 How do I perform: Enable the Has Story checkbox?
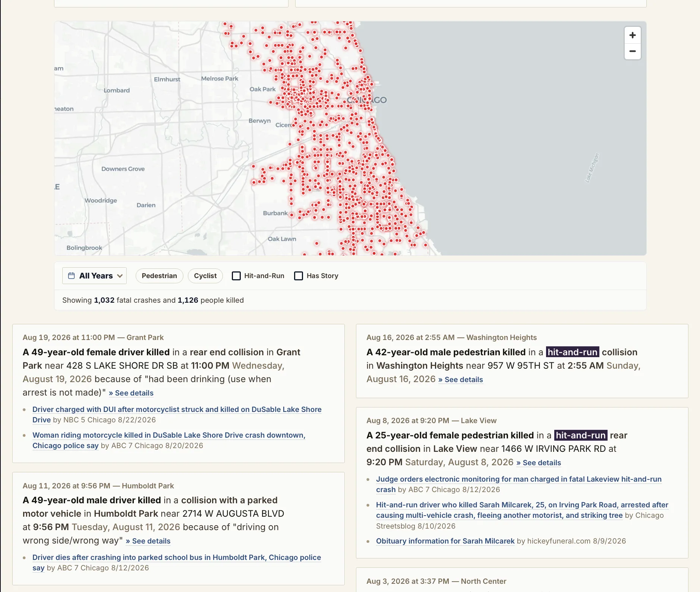click(299, 276)
